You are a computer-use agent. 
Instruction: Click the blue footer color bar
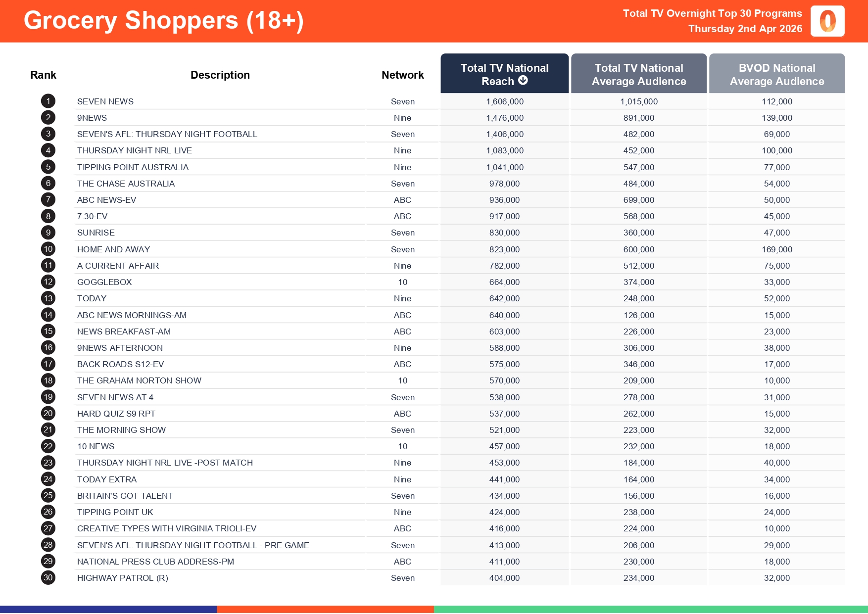coord(108,610)
